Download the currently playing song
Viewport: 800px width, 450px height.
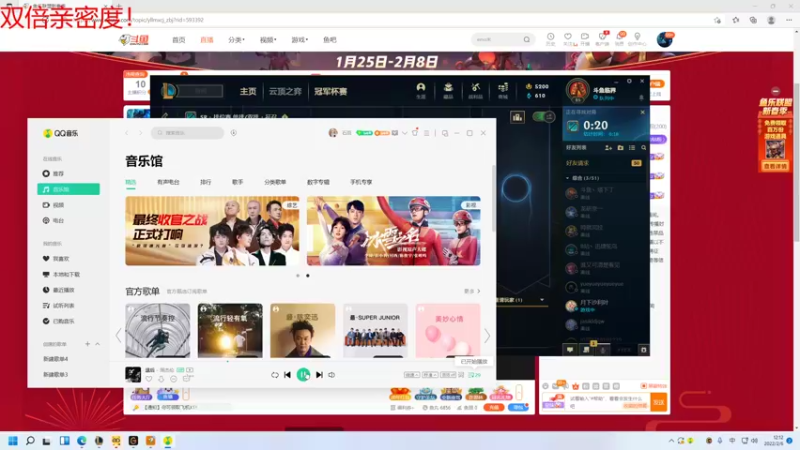(161, 379)
